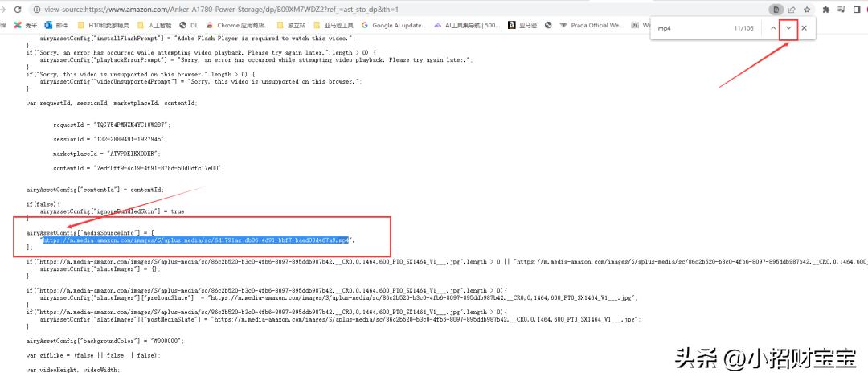The height and width of the screenshot is (381, 868).
Task: Open the 亚马逊工具 bookmark folder
Action: [x=334, y=25]
